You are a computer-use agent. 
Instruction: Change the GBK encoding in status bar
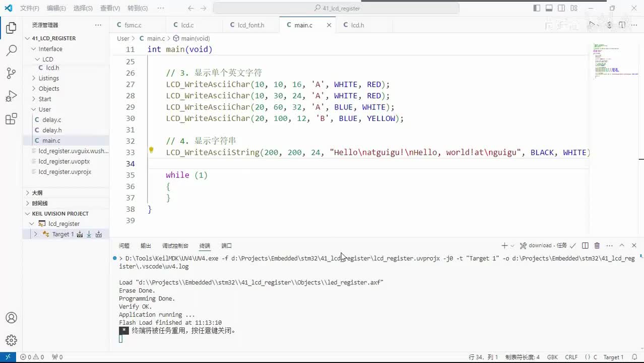tap(552, 357)
